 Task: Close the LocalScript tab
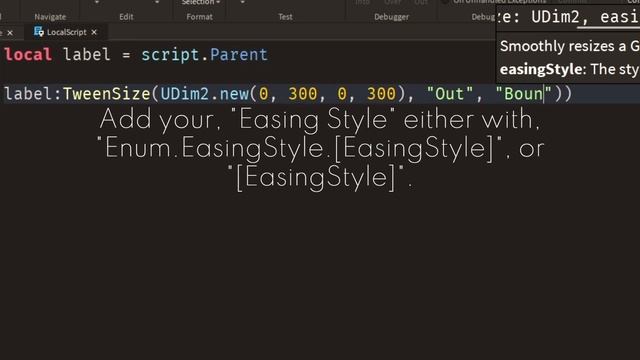(94, 32)
